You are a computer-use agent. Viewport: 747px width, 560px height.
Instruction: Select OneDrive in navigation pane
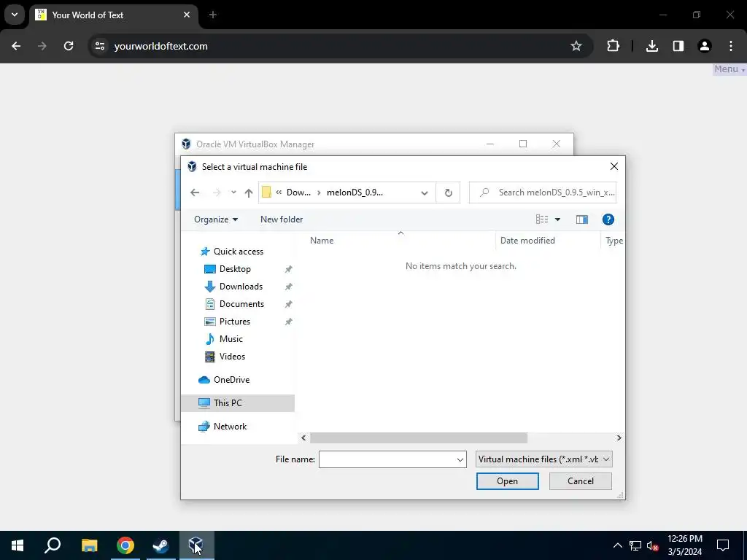click(231, 379)
